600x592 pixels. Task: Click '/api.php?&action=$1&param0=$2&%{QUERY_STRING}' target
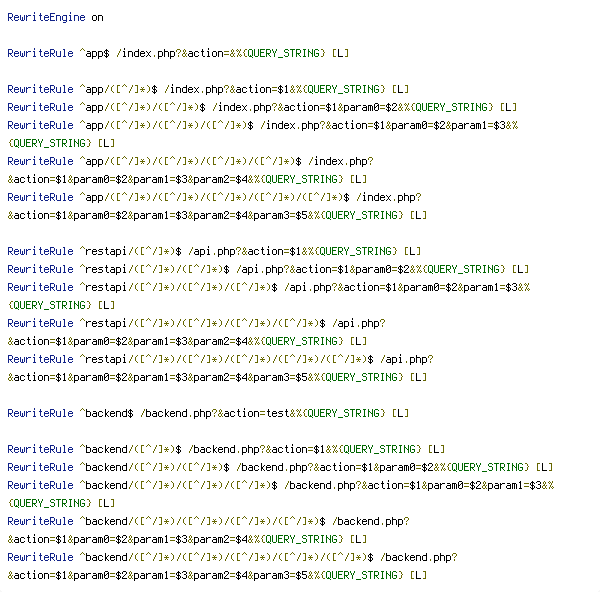click(370, 269)
